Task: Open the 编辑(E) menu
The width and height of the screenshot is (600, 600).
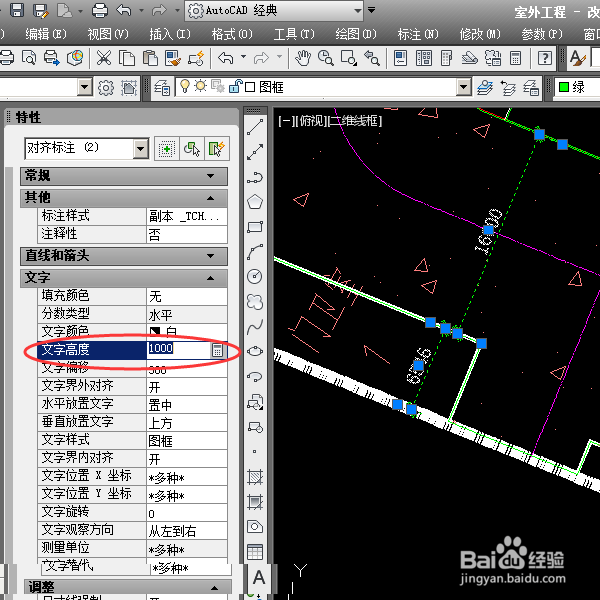Action: [x=46, y=34]
